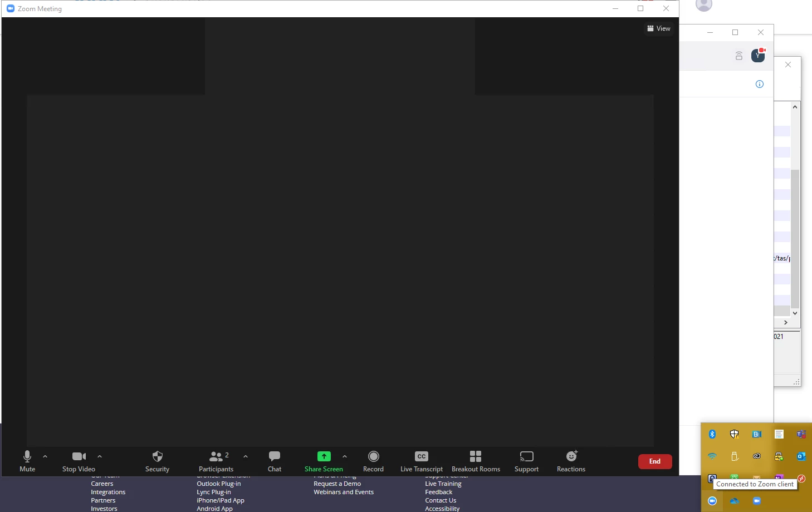Click the red Remote Desktop tray icon
Viewport: 812px width, 512px height.
pyautogui.click(x=801, y=479)
